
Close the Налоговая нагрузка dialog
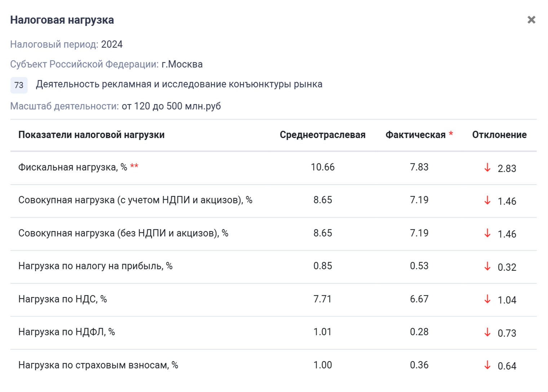point(531,20)
